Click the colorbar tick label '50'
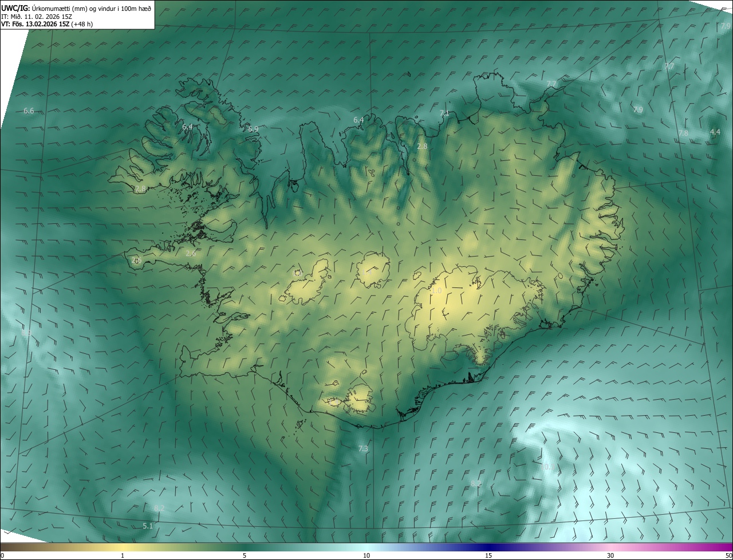Viewport: 733px width, 560px height. 728,555
